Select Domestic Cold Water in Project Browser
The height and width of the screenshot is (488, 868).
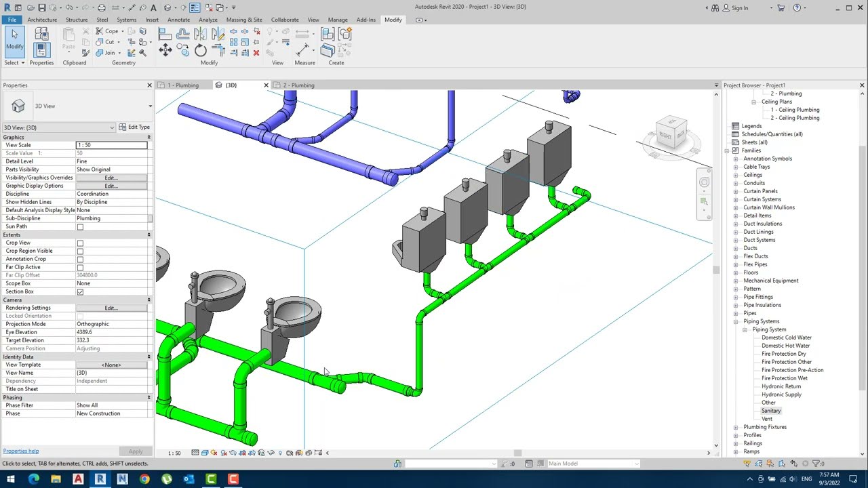[x=786, y=338]
